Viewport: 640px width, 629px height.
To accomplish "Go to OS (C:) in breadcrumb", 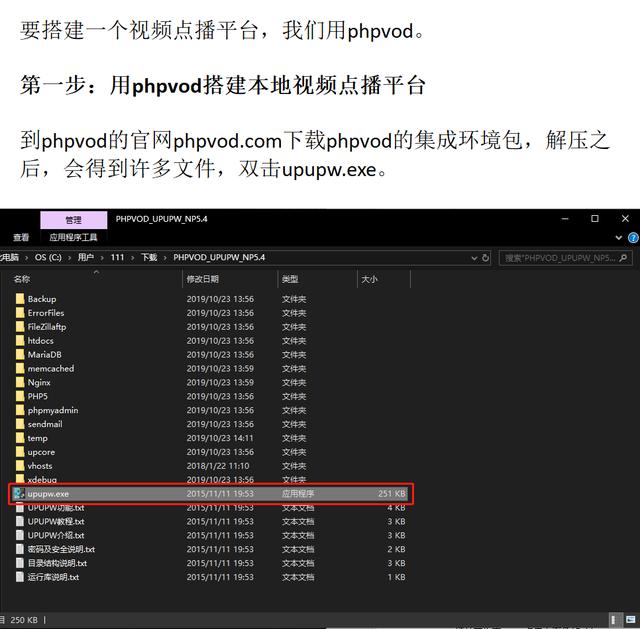I will [x=48, y=257].
